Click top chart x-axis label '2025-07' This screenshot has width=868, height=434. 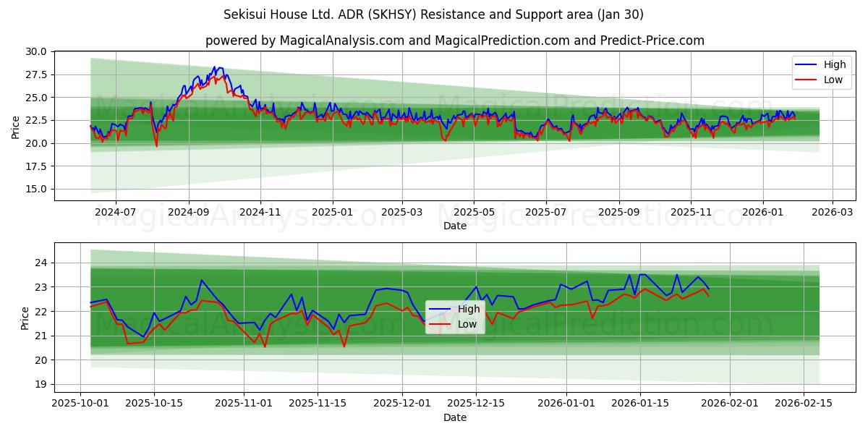point(545,213)
